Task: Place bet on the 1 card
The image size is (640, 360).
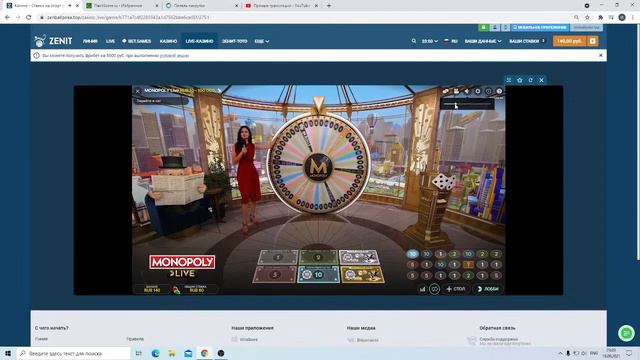Action: (x=278, y=257)
